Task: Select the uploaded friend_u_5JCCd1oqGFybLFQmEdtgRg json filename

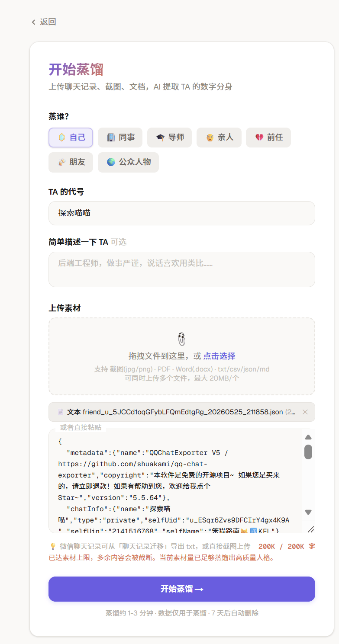Action: point(183,412)
